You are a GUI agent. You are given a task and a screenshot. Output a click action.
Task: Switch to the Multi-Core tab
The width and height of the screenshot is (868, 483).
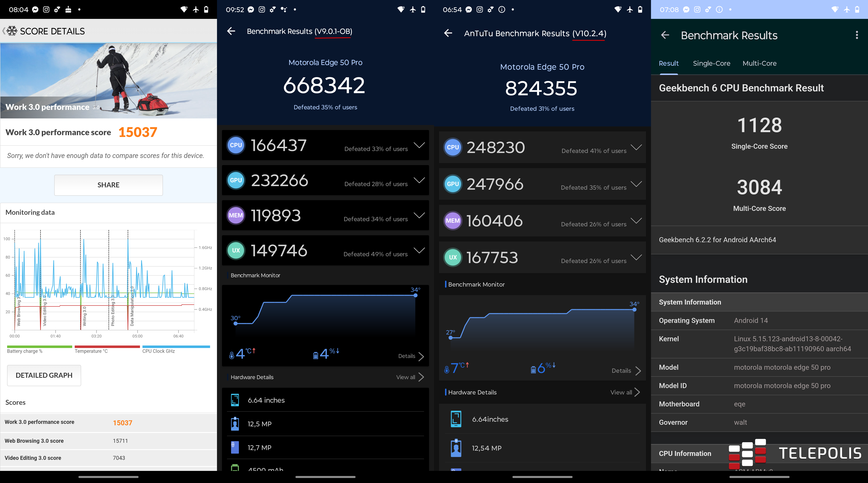[x=759, y=63]
